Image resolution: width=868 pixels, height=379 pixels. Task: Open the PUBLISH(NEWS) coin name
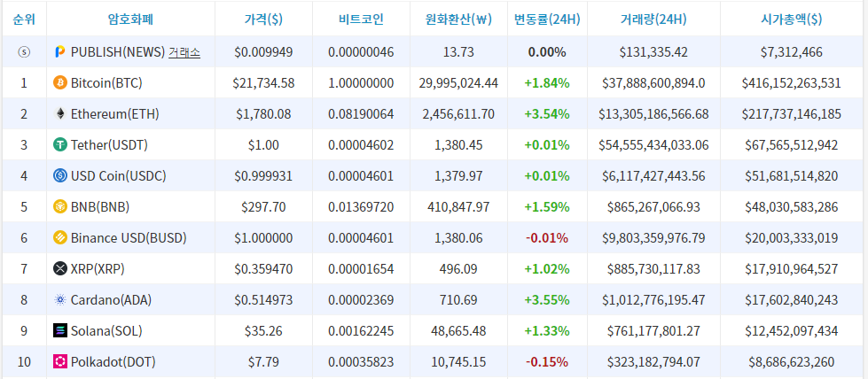click(x=118, y=52)
